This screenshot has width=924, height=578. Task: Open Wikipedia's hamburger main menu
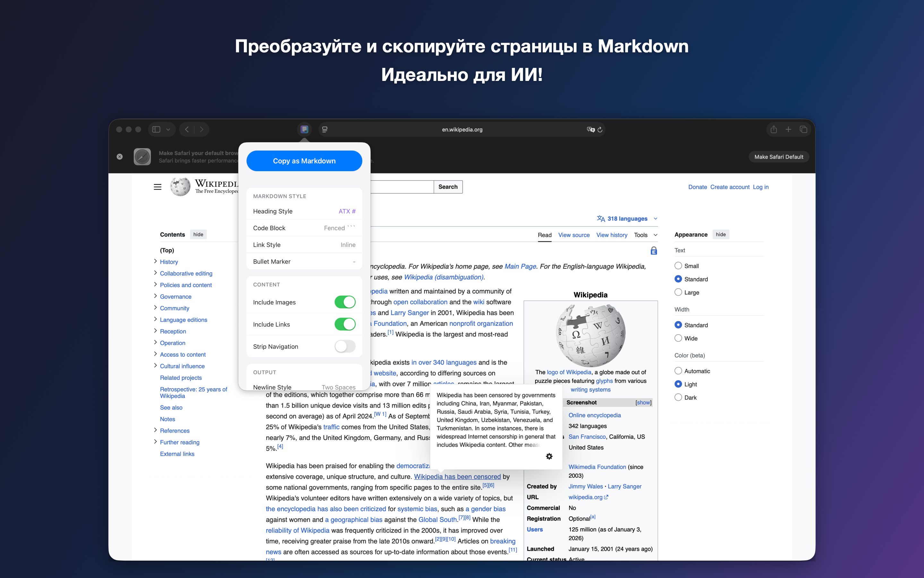(158, 187)
